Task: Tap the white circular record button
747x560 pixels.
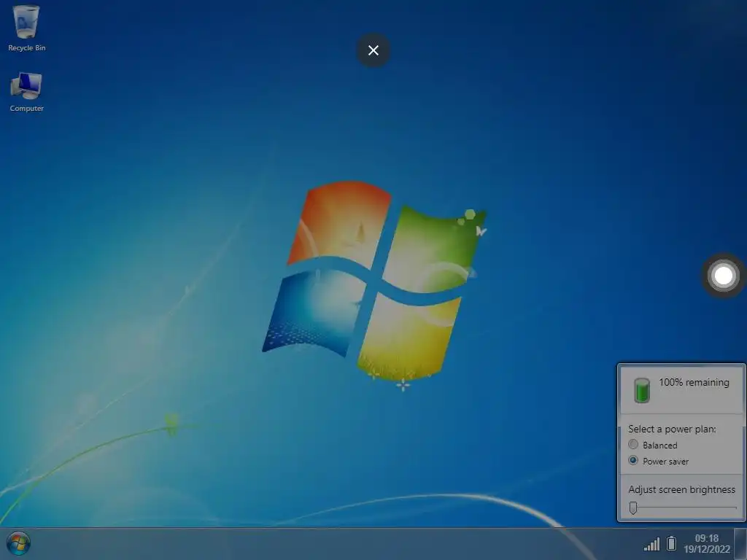Action: 724,276
